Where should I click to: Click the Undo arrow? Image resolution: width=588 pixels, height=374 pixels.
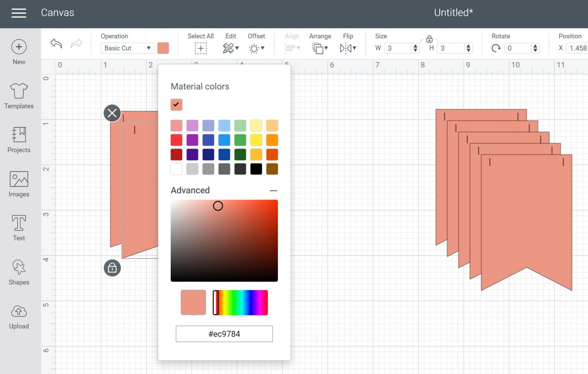(x=56, y=44)
